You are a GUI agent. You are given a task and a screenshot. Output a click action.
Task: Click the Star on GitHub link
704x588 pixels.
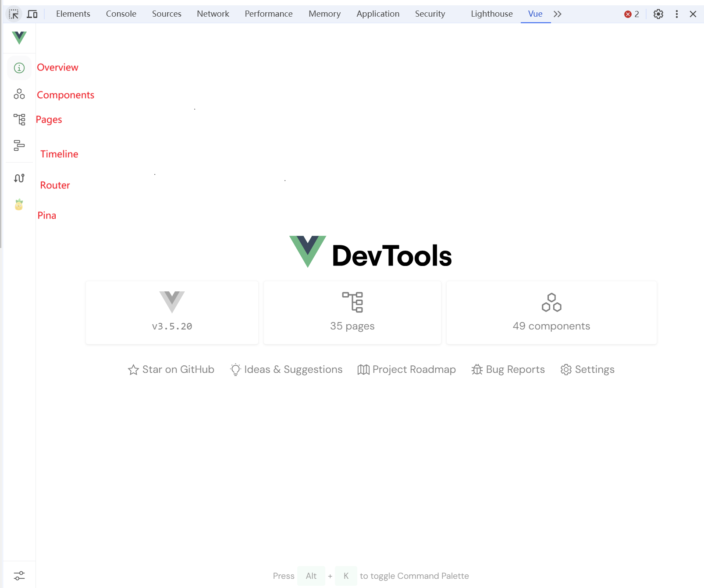tap(171, 370)
